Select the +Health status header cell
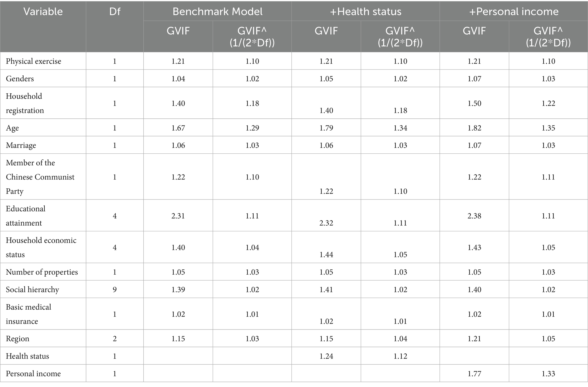Image resolution: width=588 pixels, height=387 pixels. click(x=366, y=12)
